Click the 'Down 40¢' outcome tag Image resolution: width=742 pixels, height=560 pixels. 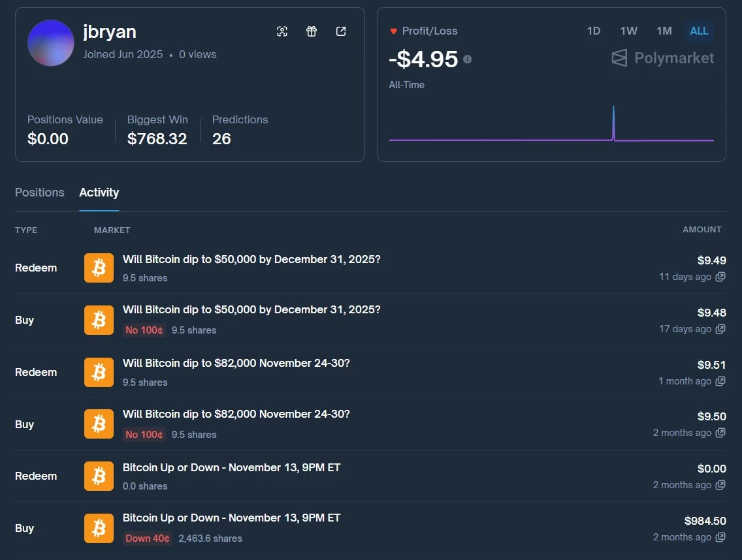pyautogui.click(x=148, y=538)
